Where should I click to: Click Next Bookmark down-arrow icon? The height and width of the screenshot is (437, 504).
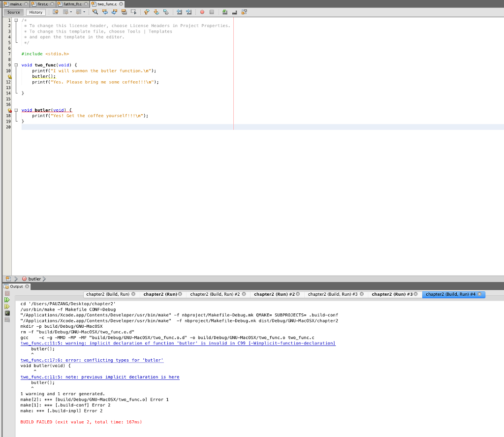[x=156, y=12]
